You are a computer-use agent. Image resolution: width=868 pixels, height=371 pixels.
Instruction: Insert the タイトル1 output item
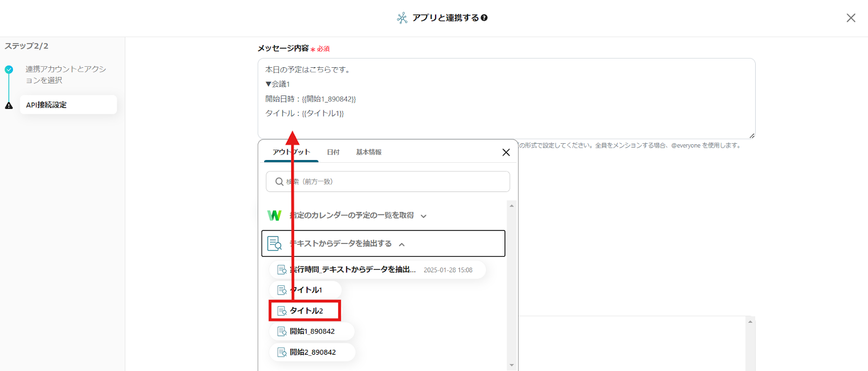pyautogui.click(x=305, y=290)
